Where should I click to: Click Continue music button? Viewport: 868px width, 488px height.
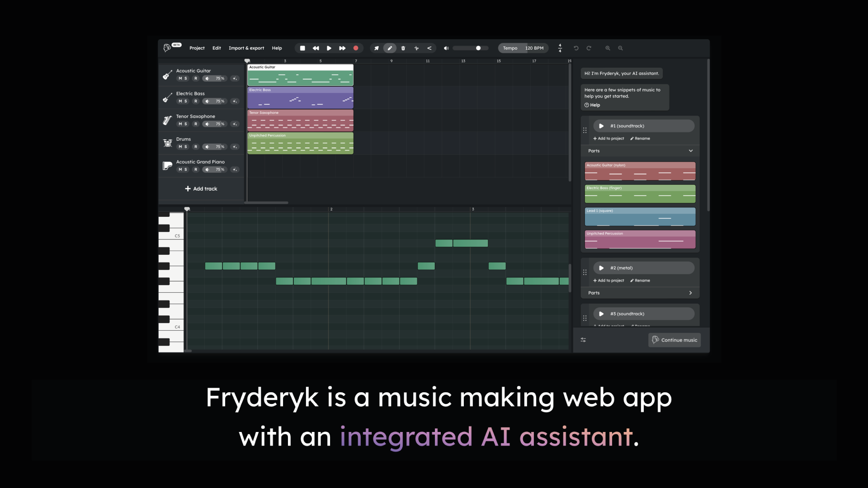(674, 340)
